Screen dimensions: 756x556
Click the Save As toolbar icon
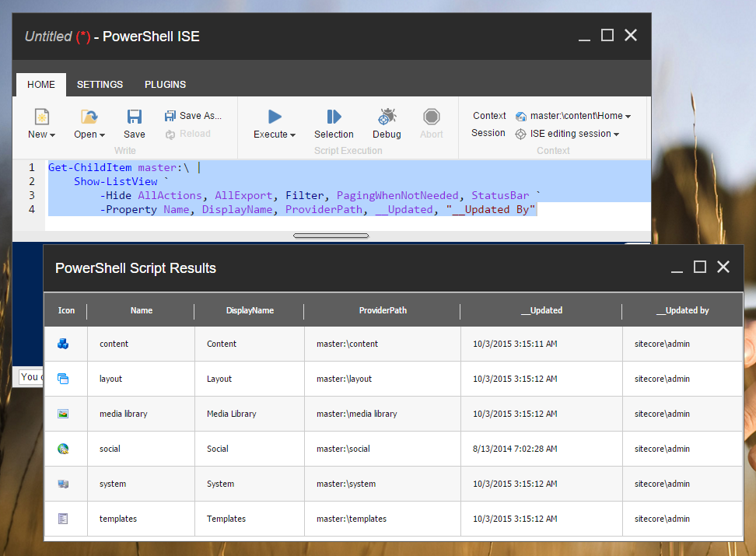170,116
